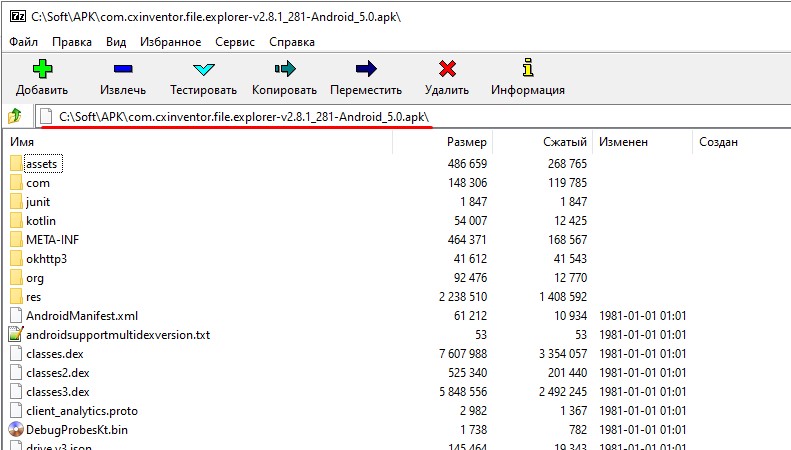Open the Сервис menu
This screenshot has height=450, width=791.
coord(235,42)
